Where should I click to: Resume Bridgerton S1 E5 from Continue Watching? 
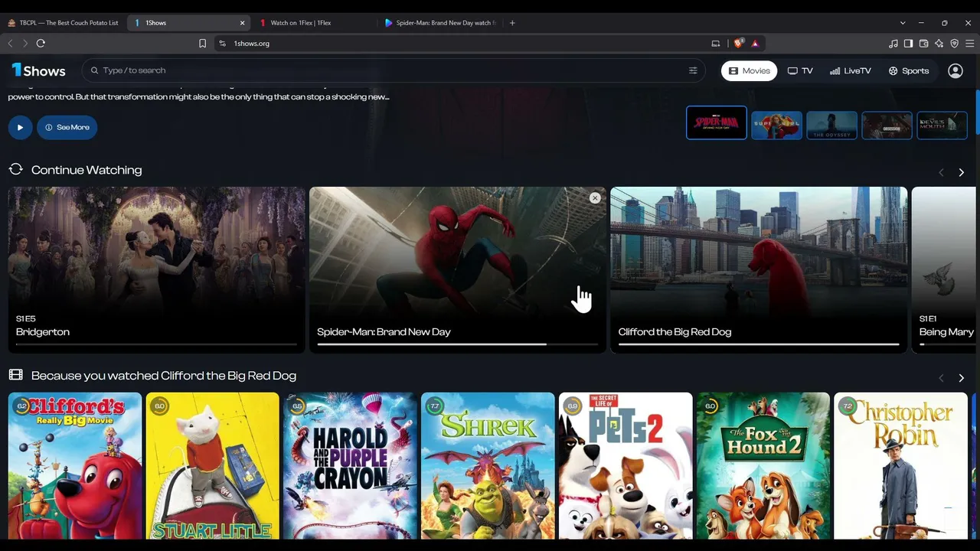(x=157, y=270)
